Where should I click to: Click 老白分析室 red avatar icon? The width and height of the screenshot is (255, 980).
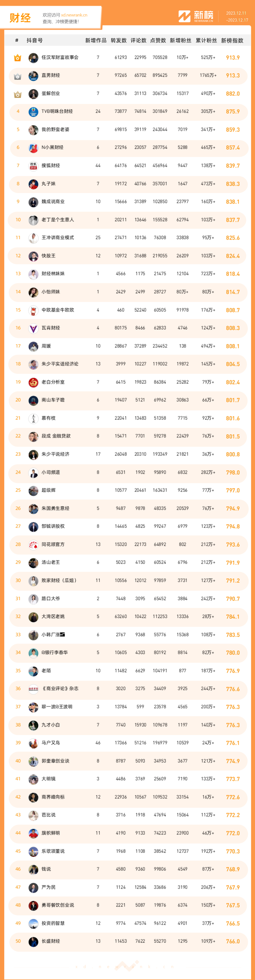coord(34,382)
